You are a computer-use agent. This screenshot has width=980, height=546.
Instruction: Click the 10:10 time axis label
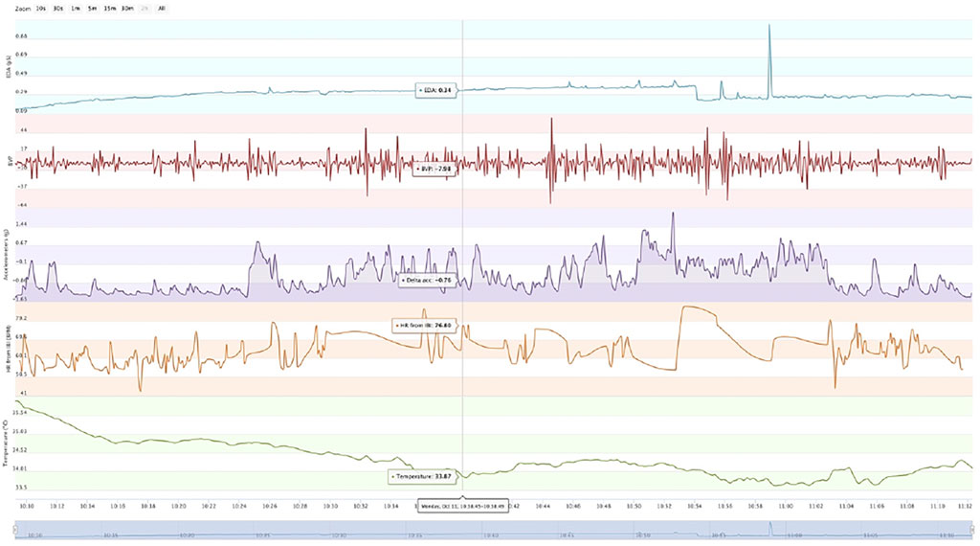pos(27,506)
